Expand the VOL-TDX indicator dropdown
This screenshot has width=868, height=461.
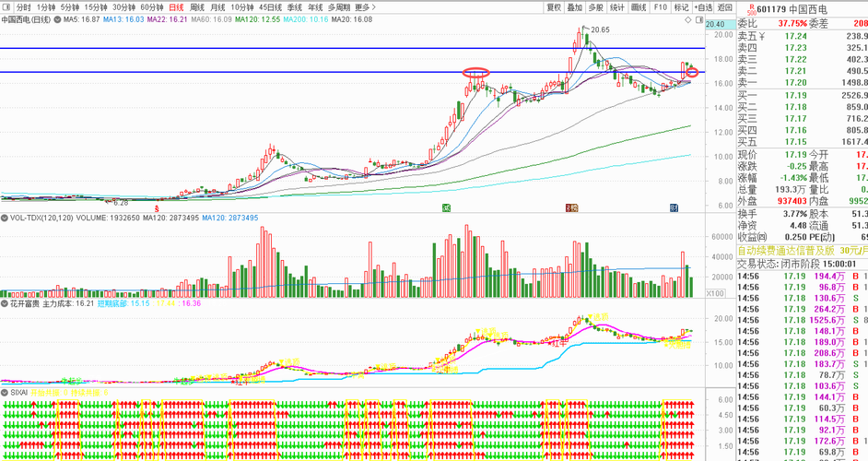pyautogui.click(x=5, y=219)
